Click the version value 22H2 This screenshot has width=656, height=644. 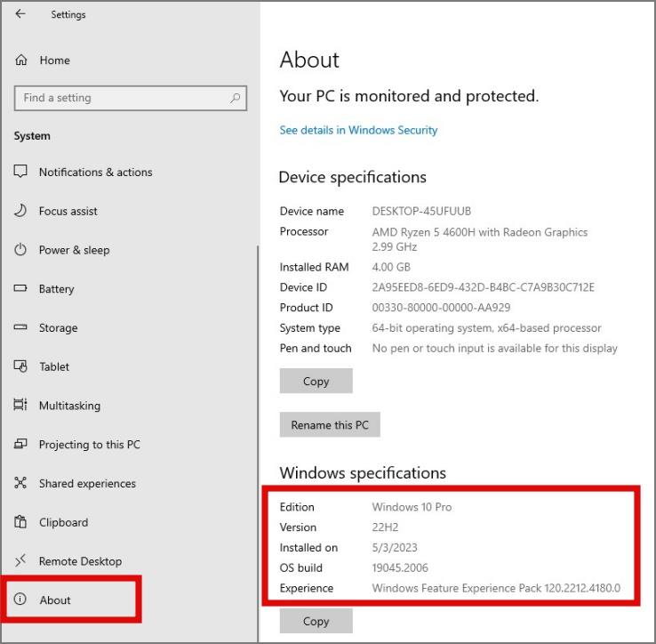385,527
